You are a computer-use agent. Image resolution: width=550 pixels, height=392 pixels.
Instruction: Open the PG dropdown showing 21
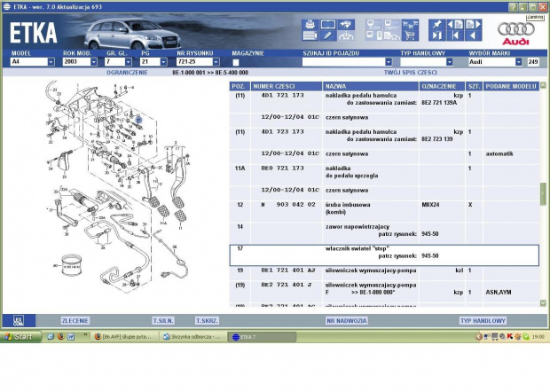(153, 62)
